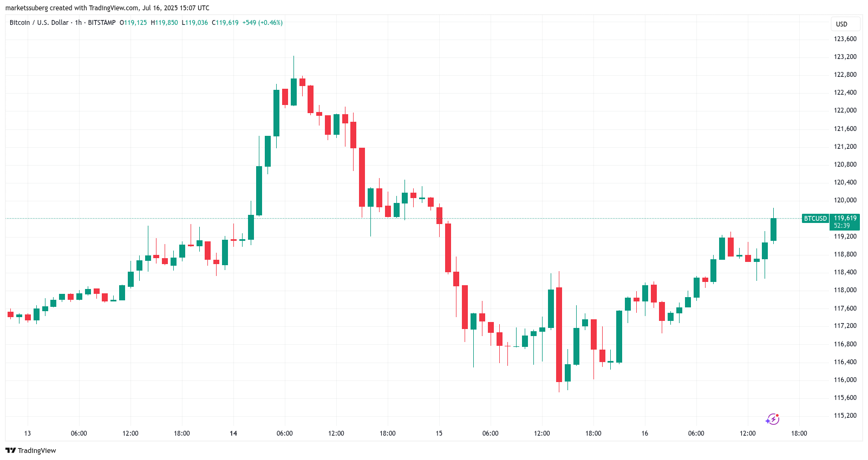Click the date 14 on the time axis
The image size is (868, 460).
pos(233,433)
